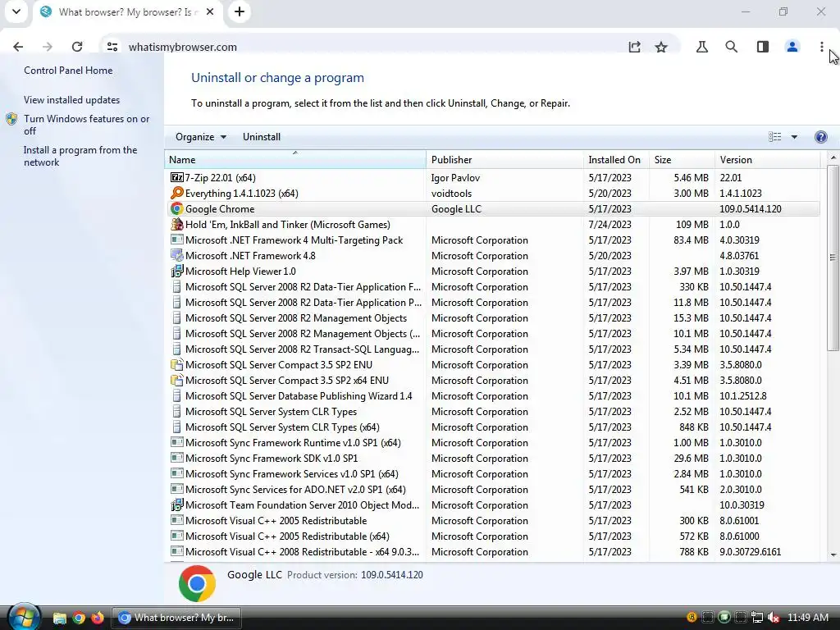
Task: Select Microsoft Help Viewer 1.0 icon
Action: tap(177, 271)
